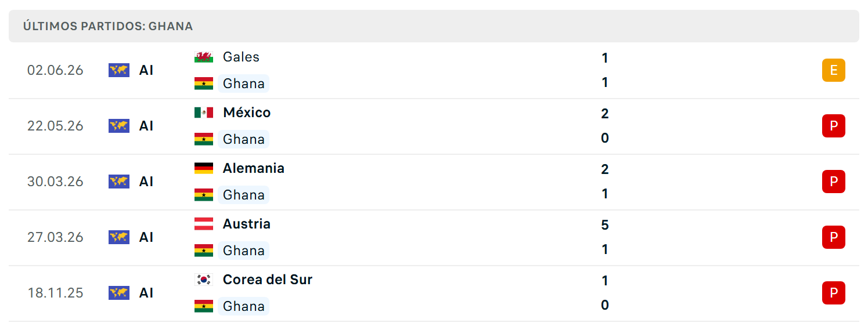Click the Wales flag icon

pos(204,57)
